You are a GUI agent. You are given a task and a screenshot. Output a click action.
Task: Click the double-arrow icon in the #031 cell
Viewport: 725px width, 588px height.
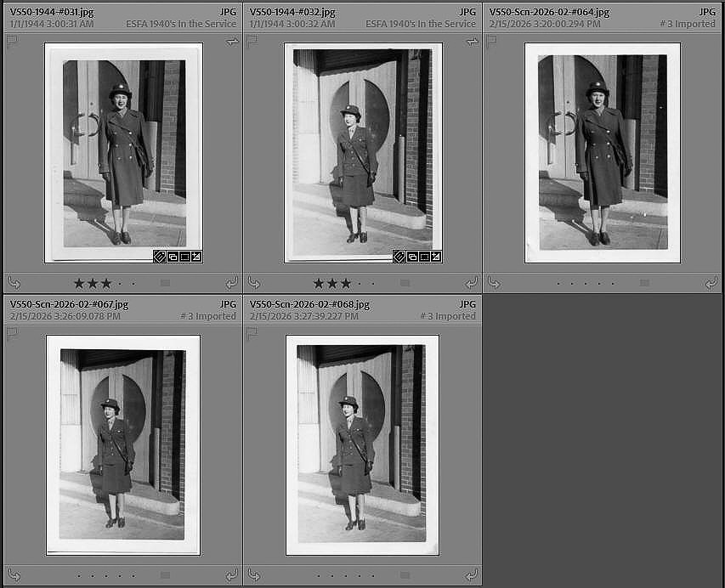point(232,42)
